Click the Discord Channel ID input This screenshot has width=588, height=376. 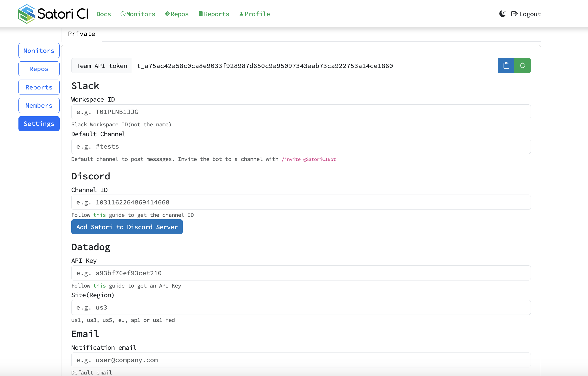(x=301, y=202)
